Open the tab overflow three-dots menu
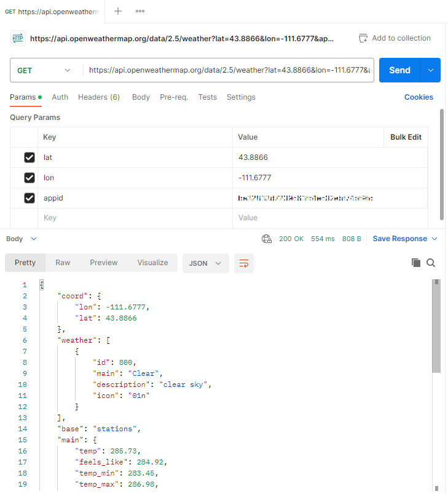The width and height of the screenshot is (448, 494). (140, 11)
